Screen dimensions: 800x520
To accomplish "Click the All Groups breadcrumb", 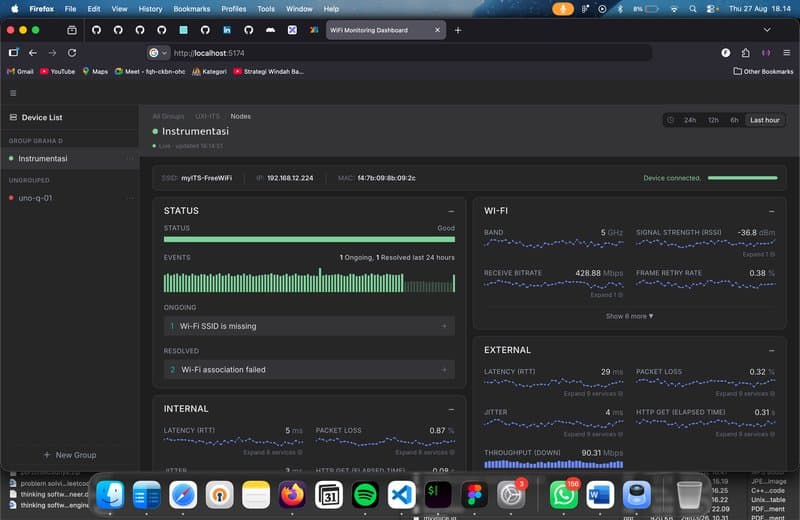I will (x=168, y=116).
